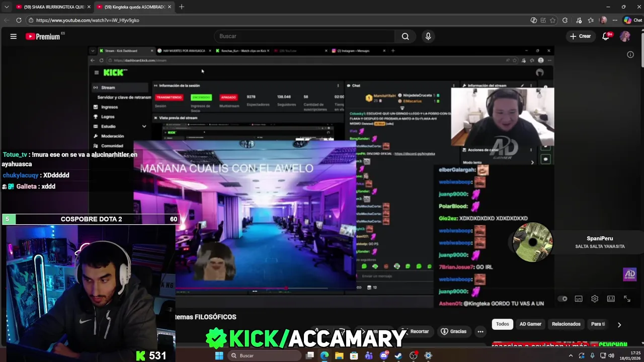Click the Recortar clip button
Image resolution: width=644 pixels, height=362 pixels.
coord(416,331)
